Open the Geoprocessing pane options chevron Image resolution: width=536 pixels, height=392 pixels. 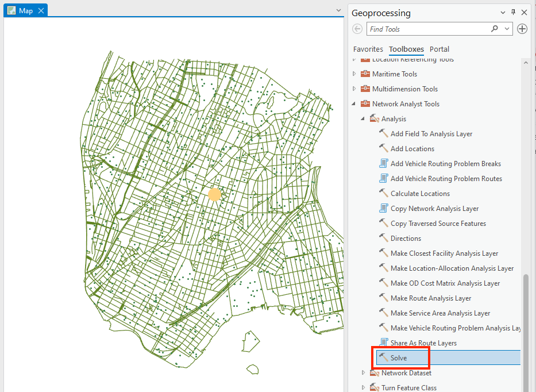coord(503,13)
